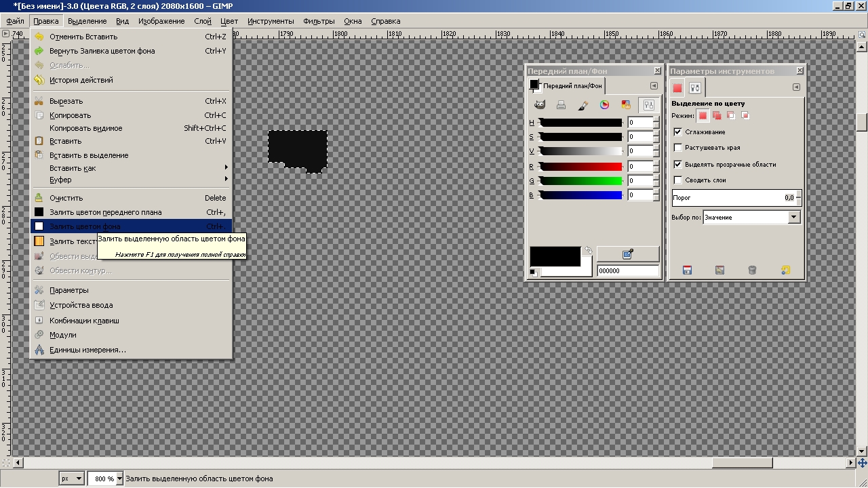Click the black foreground color swatch
Viewport: 868px width, 488px height.
pyautogui.click(x=555, y=256)
